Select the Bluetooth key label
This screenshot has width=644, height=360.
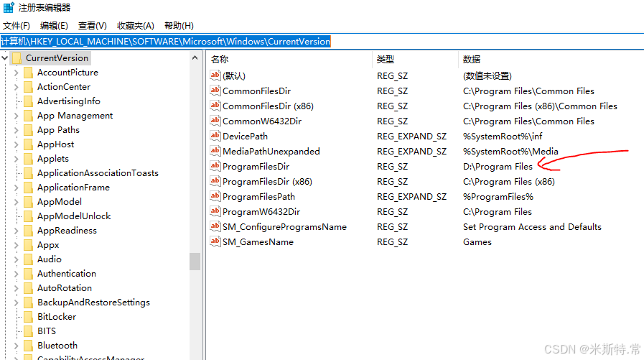coord(57,346)
